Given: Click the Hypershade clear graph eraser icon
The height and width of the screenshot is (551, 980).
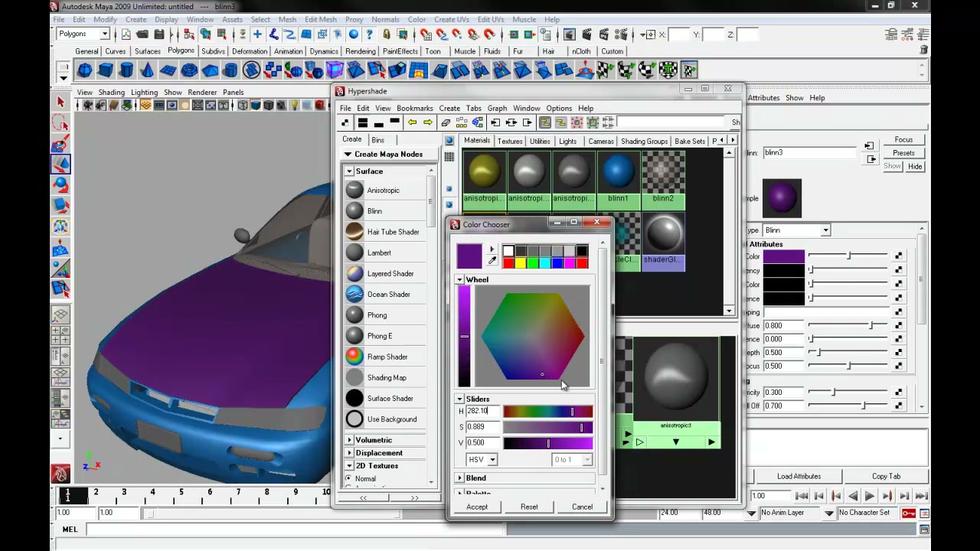Looking at the screenshot, I should tap(446, 122).
